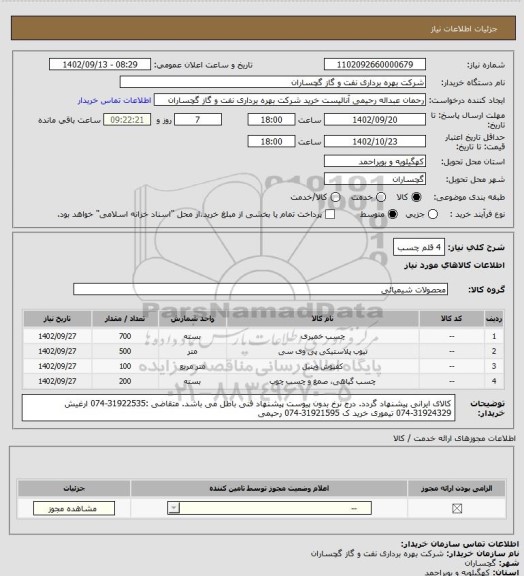Select the خدمت radio button
524x576 pixels.
(x=381, y=197)
